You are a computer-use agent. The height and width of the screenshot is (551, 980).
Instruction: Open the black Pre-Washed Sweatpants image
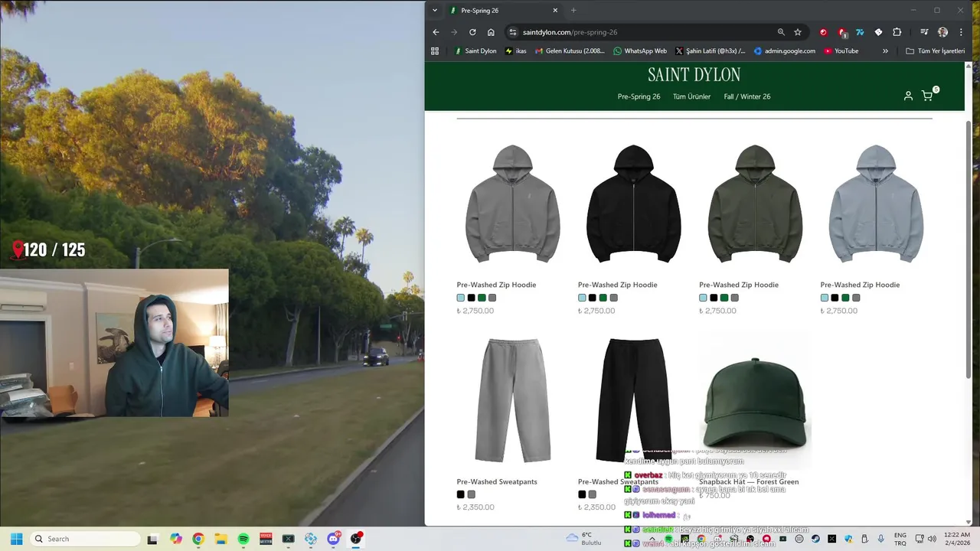point(634,400)
